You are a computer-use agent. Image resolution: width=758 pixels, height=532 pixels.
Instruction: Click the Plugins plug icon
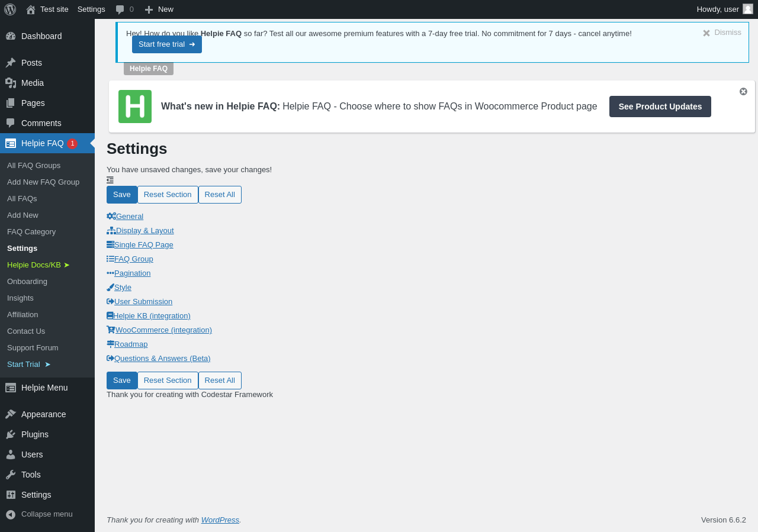[x=11, y=434]
